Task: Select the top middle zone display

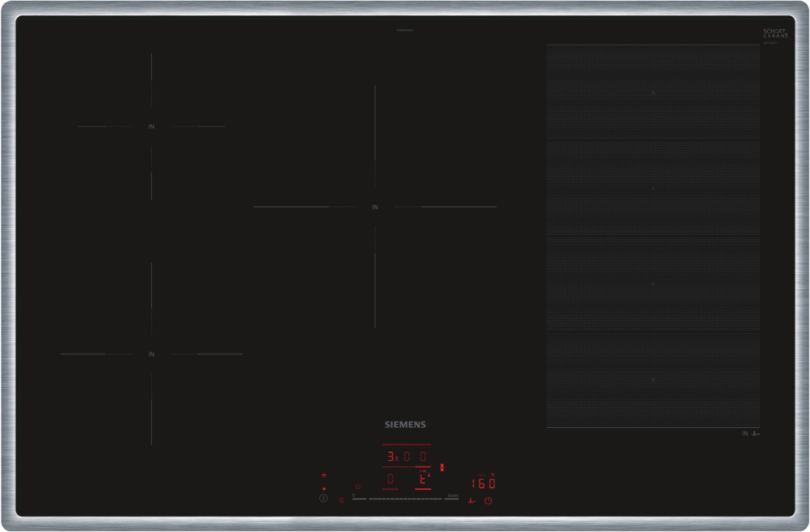Action: (407, 456)
